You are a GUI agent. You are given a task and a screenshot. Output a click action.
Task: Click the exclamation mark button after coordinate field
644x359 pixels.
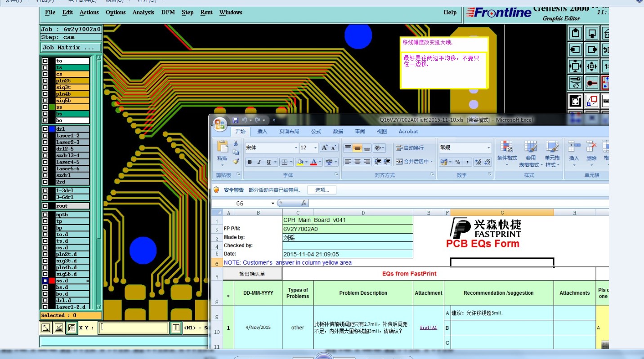[176, 328]
